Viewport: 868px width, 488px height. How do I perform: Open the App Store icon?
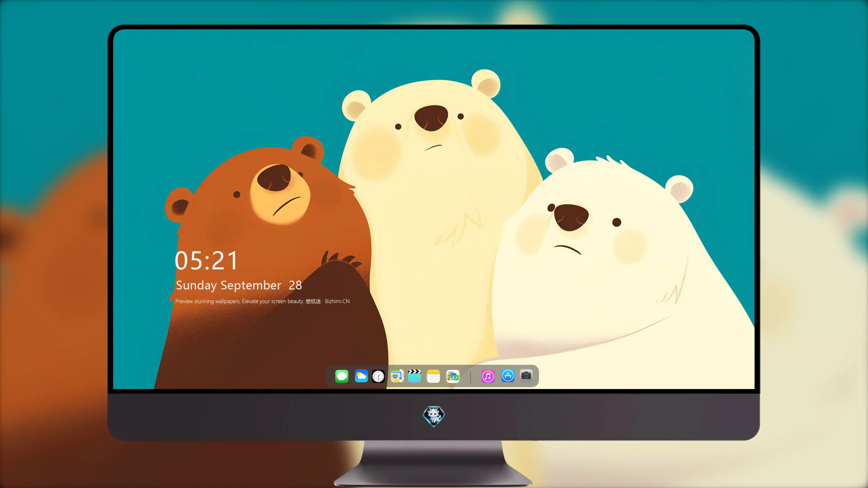point(508,376)
